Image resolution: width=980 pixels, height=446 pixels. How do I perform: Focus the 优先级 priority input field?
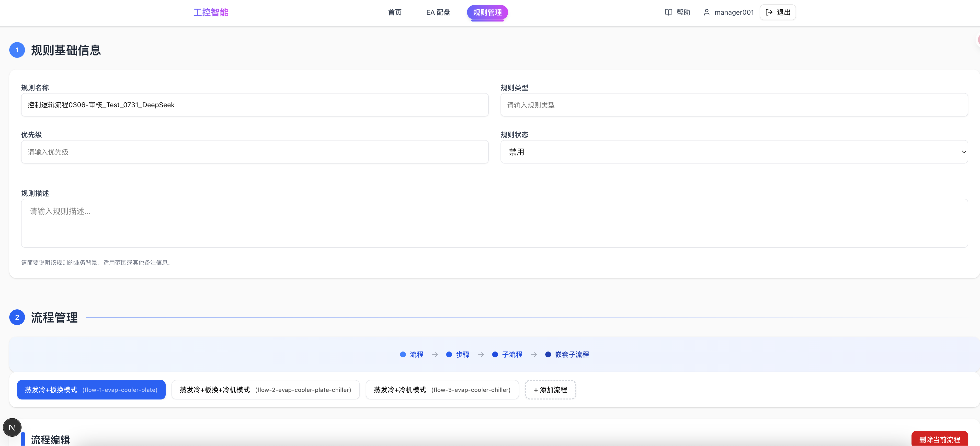coord(254,152)
